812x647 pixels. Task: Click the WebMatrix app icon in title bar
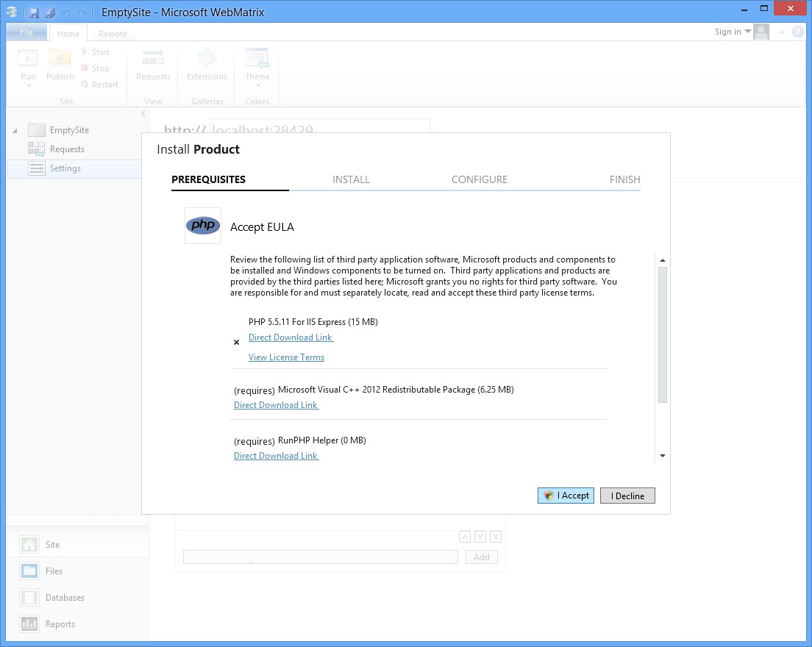tap(11, 12)
